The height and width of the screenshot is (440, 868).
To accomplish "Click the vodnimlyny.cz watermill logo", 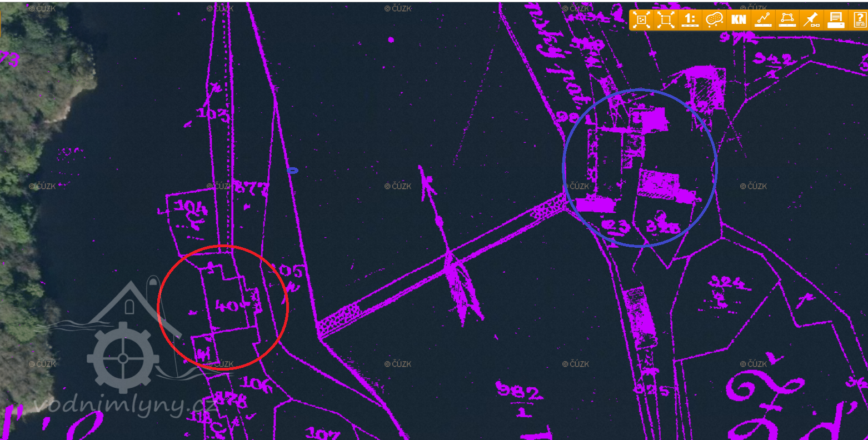I will 123,344.
